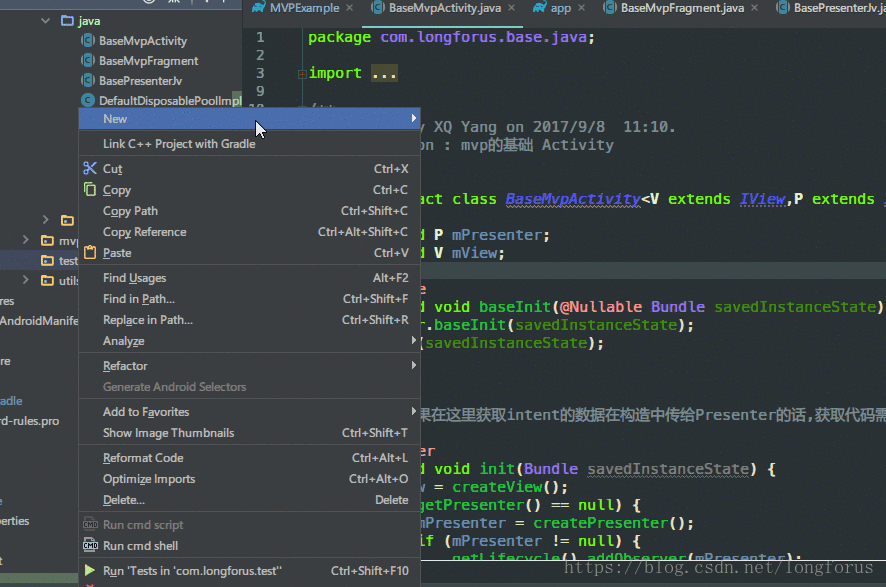Image resolution: width=886 pixels, height=587 pixels.
Task: Click the New submenu arrow
Action: (414, 118)
